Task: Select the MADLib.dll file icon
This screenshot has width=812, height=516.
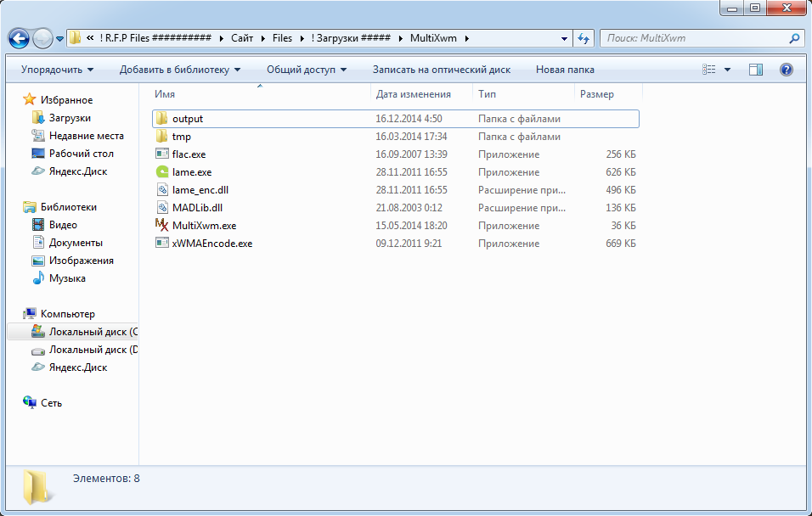Action: click(x=162, y=208)
